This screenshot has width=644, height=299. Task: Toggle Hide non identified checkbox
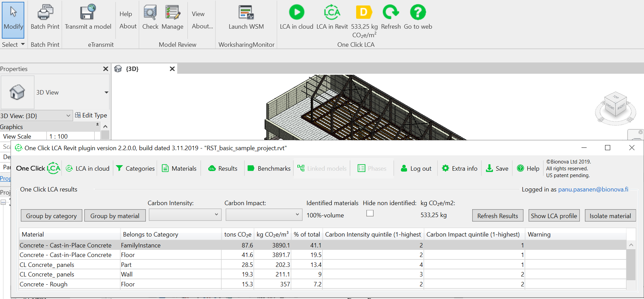(x=370, y=213)
